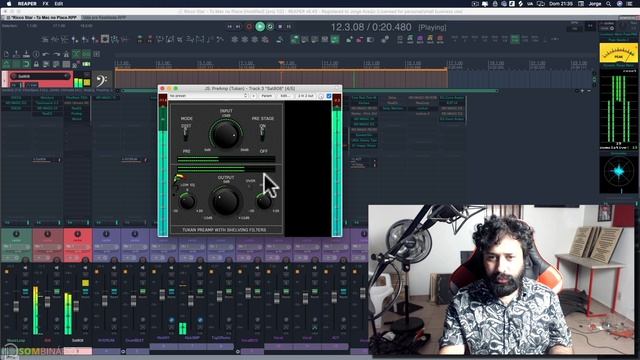The image size is (640, 360).
Task: Toggle the Repeat button in transport
Action: [270, 27]
